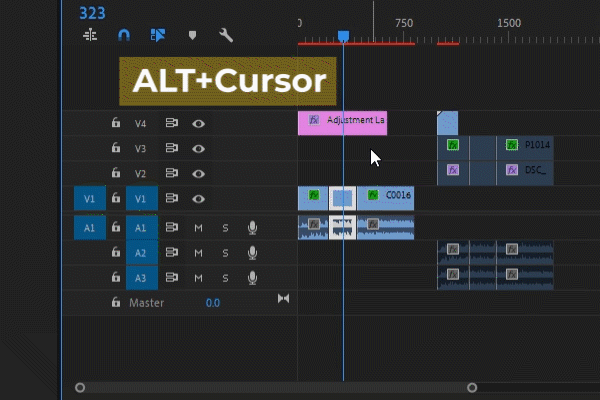Image resolution: width=600 pixels, height=400 pixels.
Task: Toggle A2 track targeting
Action: (x=142, y=253)
